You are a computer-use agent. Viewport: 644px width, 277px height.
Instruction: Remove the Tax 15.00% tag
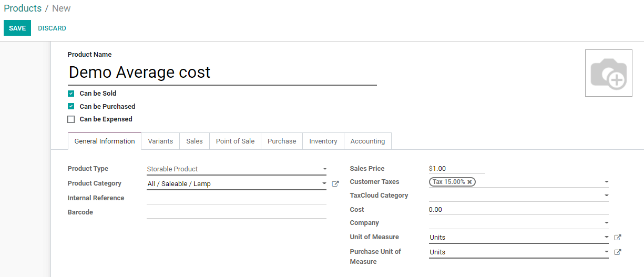(x=470, y=182)
